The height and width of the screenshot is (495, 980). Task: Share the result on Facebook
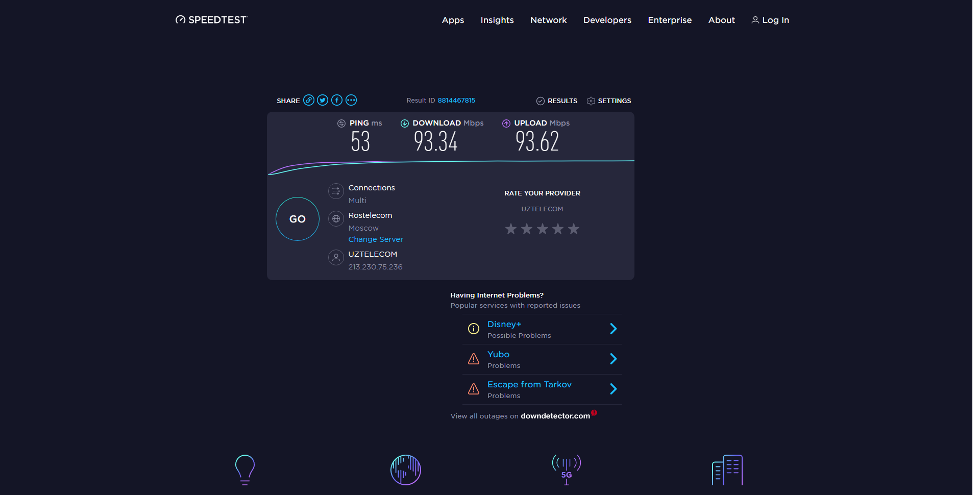[337, 100]
